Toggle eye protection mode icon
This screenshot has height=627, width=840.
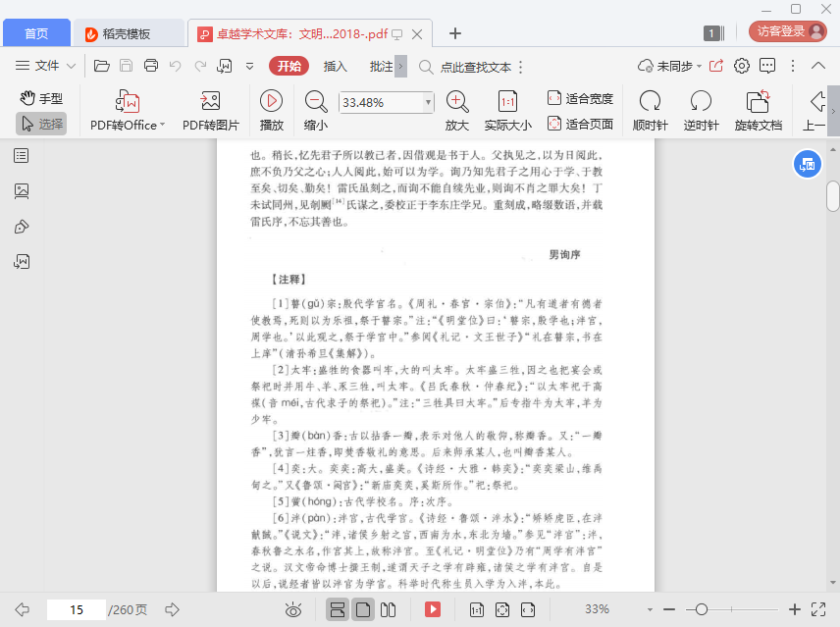(x=293, y=609)
